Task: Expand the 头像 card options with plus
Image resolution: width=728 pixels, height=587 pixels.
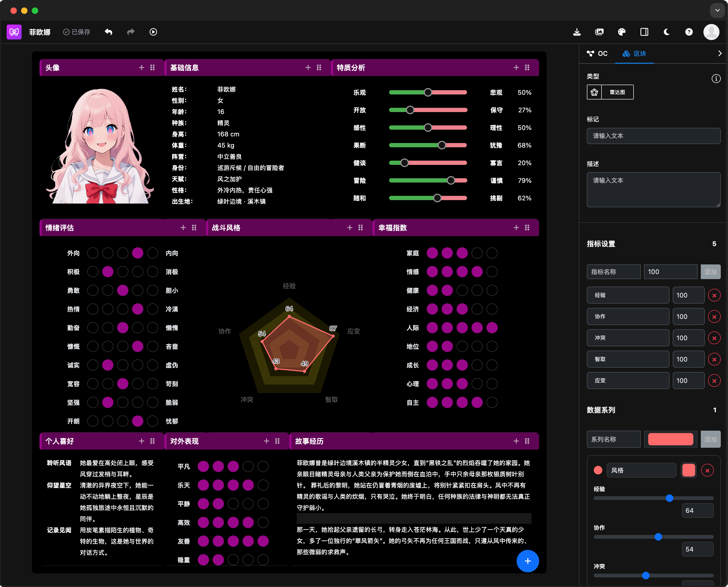Action: coord(142,67)
